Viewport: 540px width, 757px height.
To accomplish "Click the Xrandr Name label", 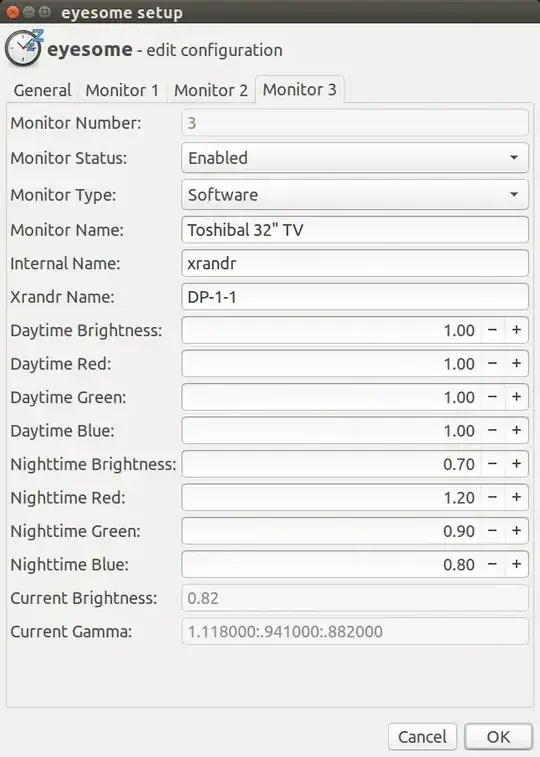I will [x=62, y=297].
